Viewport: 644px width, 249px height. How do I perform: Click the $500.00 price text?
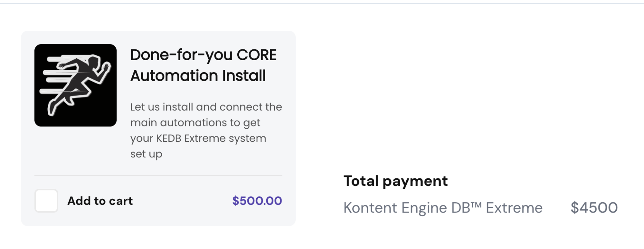[x=257, y=201]
